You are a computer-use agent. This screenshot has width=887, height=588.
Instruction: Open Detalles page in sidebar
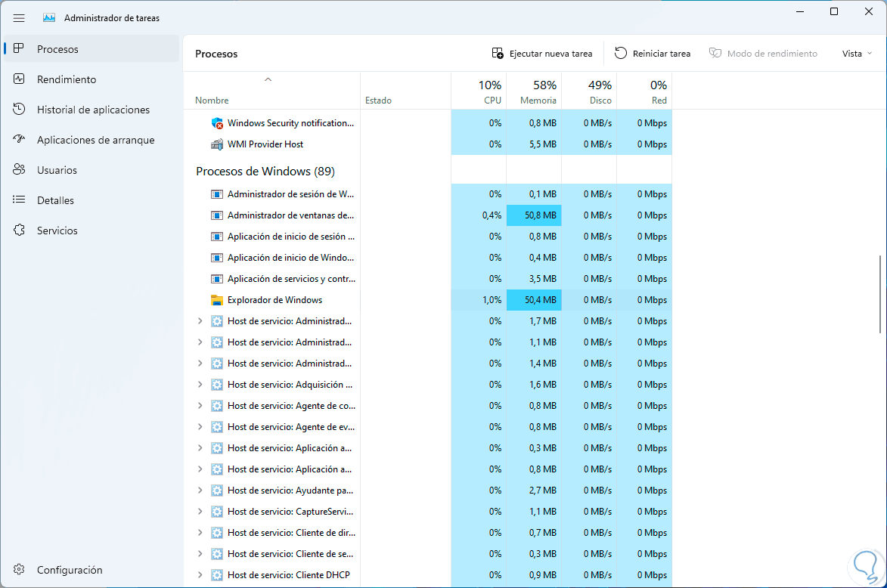pyautogui.click(x=91, y=200)
